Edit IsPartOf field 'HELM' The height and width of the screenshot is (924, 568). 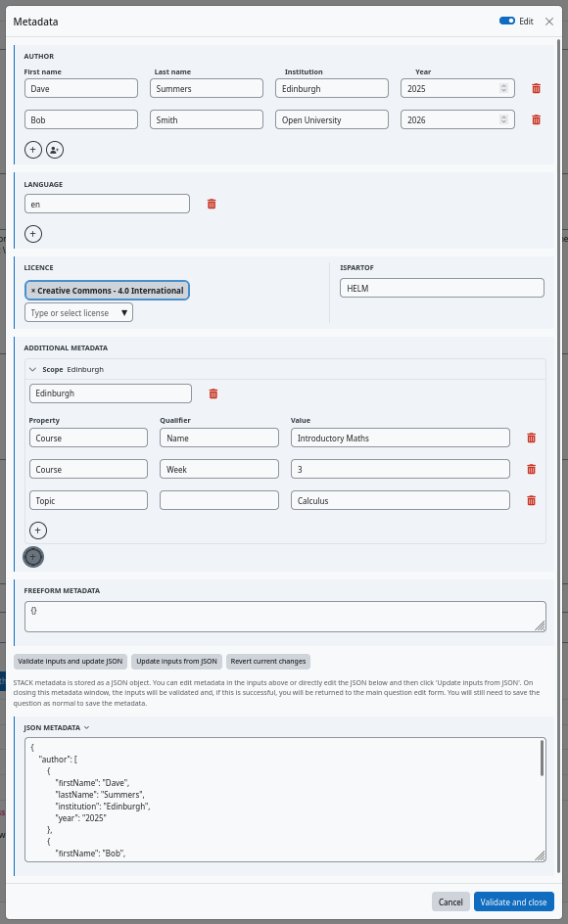(x=443, y=288)
